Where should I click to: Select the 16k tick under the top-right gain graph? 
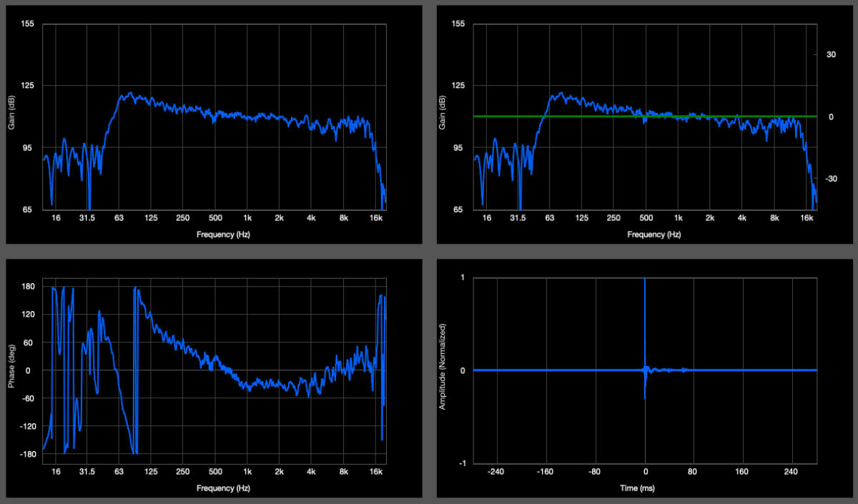coord(807,218)
